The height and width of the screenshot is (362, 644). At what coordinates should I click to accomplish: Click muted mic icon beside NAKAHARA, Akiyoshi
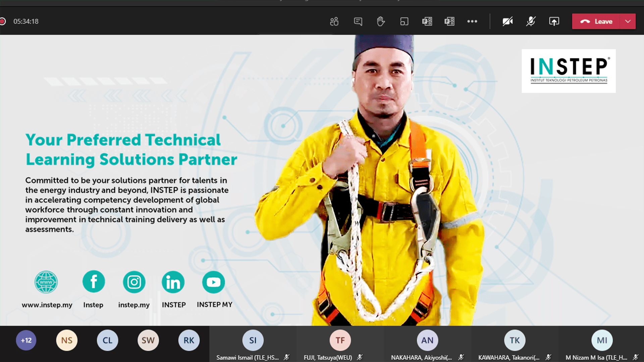[461, 357]
